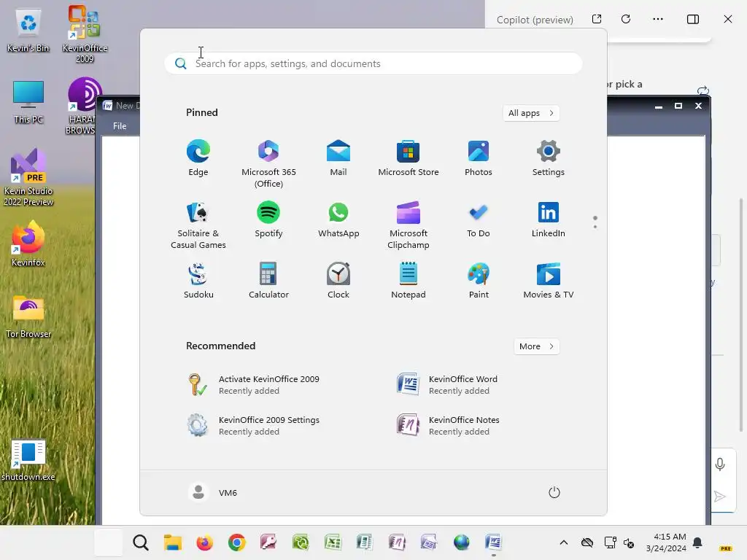
Task: Select the Kevinfox desktop shortcut
Action: coord(28,244)
